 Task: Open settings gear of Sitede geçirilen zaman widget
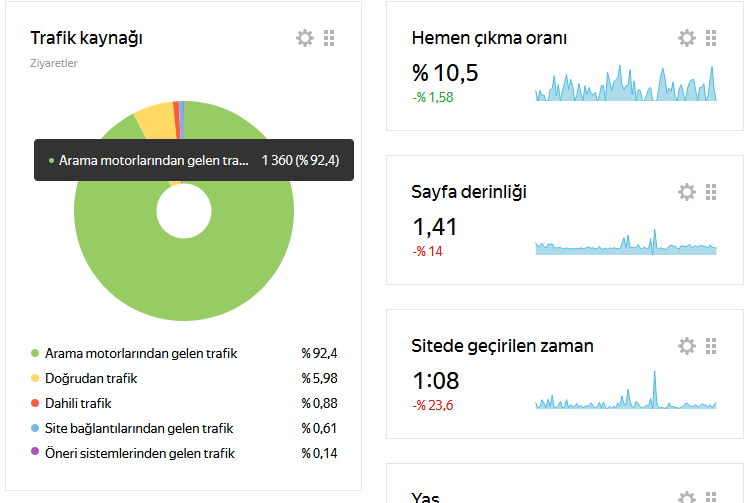point(687,346)
